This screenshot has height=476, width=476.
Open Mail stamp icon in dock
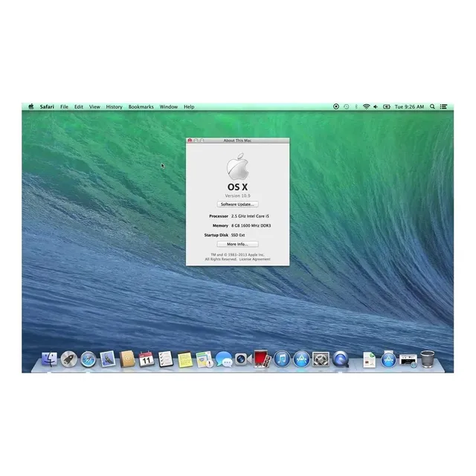pyautogui.click(x=108, y=359)
